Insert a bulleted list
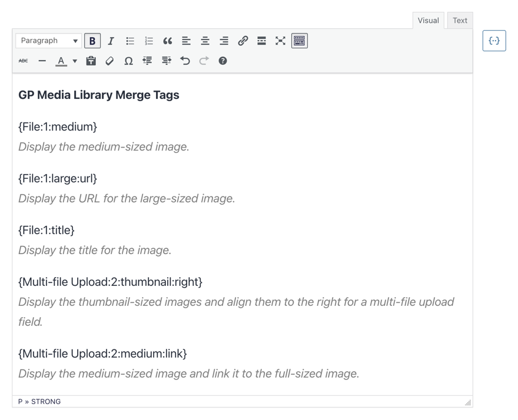The width and height of the screenshot is (518, 420). (130, 41)
